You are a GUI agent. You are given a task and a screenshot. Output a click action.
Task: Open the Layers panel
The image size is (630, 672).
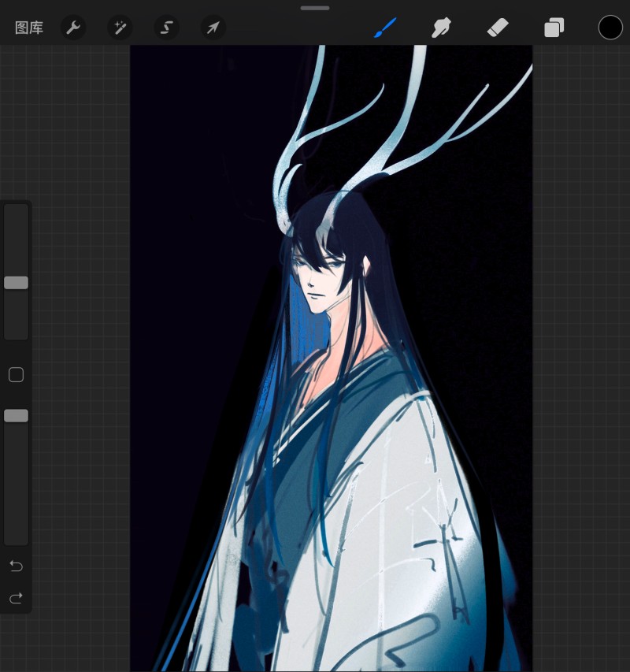point(554,28)
